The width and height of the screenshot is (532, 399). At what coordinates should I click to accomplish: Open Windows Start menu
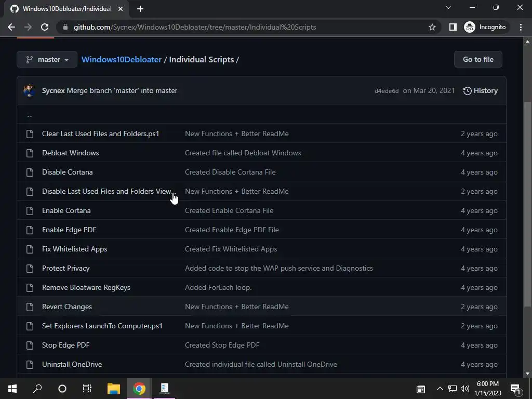(12, 389)
